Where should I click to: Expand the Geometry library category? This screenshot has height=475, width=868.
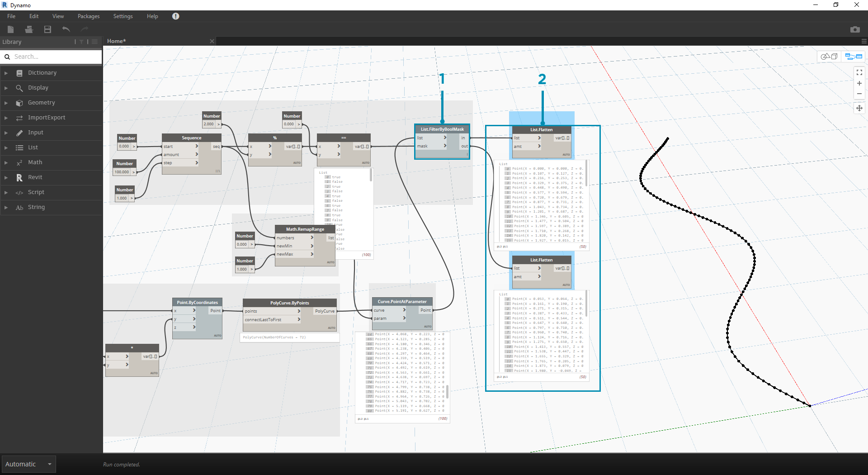[41, 103]
